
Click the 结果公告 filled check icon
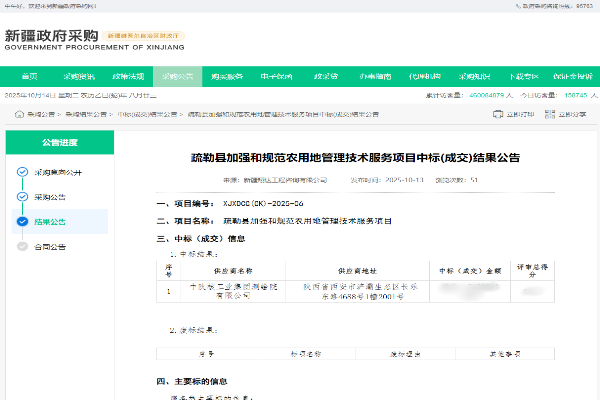point(22,221)
